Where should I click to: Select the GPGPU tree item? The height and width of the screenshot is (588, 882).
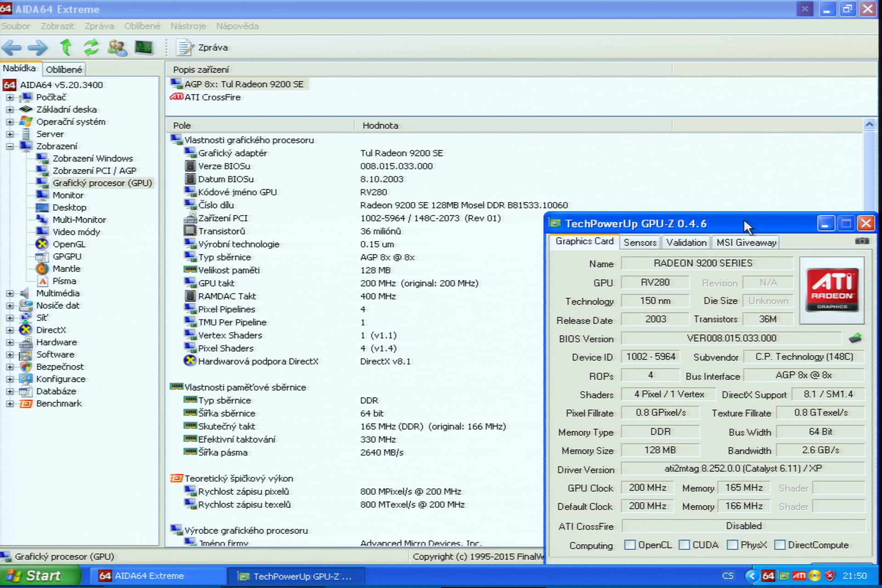point(67,256)
